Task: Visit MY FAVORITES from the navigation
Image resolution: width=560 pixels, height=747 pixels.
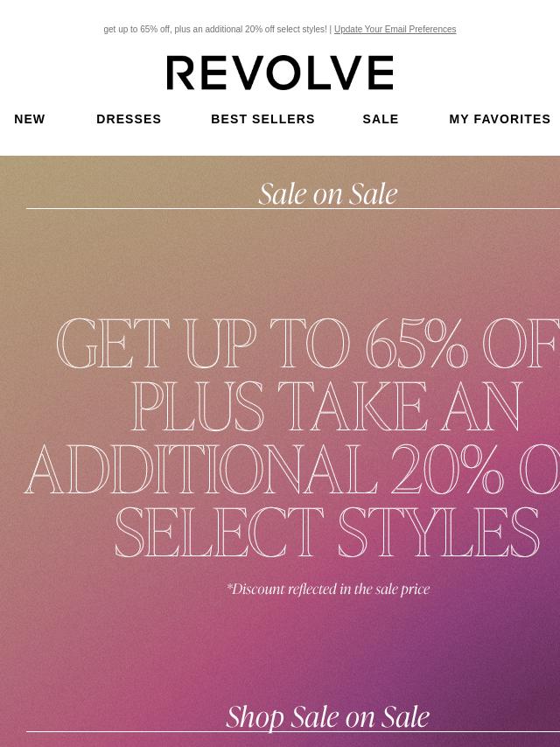Action: (500, 119)
